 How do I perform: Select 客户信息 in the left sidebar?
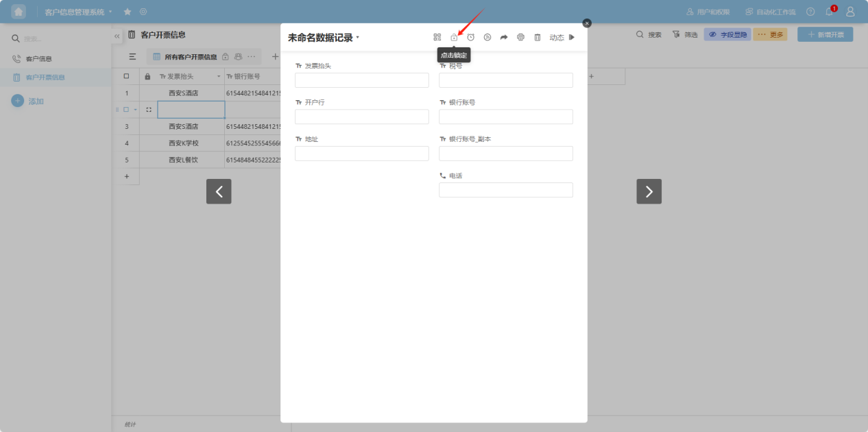39,59
